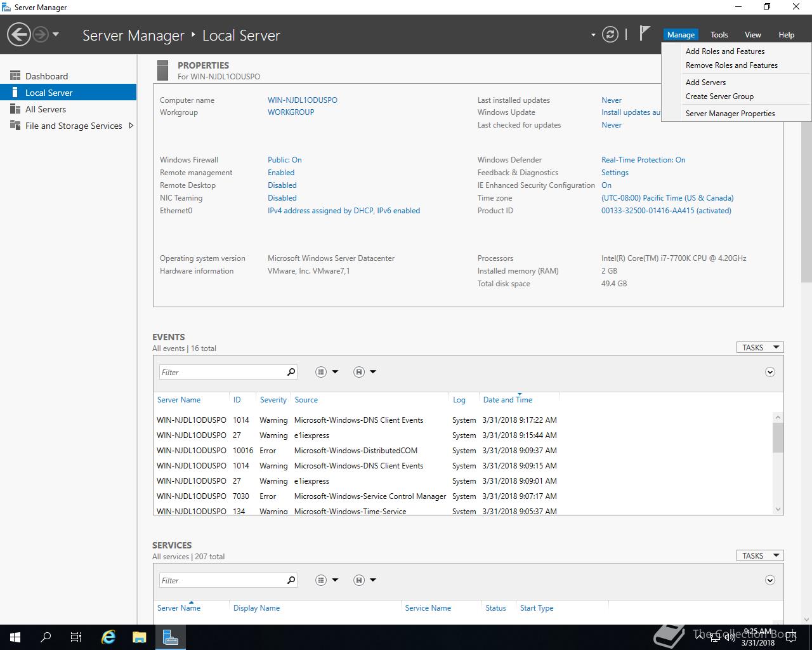Open the Manage menu

(x=681, y=35)
